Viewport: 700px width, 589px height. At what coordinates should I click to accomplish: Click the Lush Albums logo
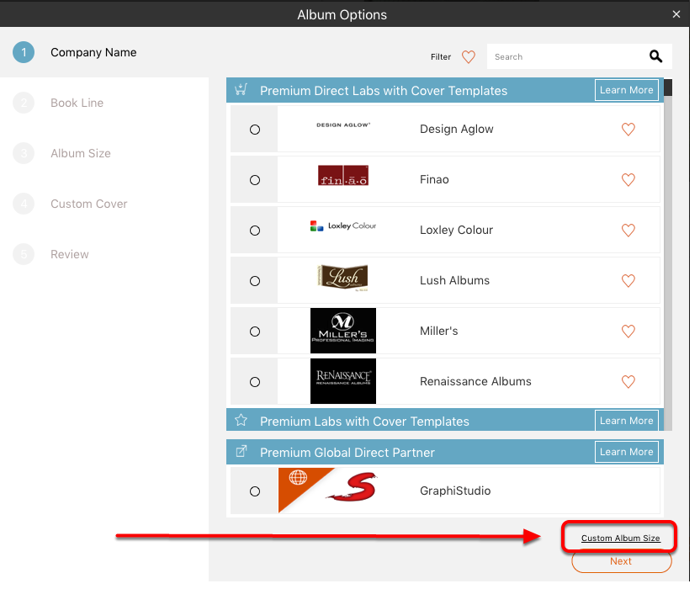pyautogui.click(x=342, y=278)
